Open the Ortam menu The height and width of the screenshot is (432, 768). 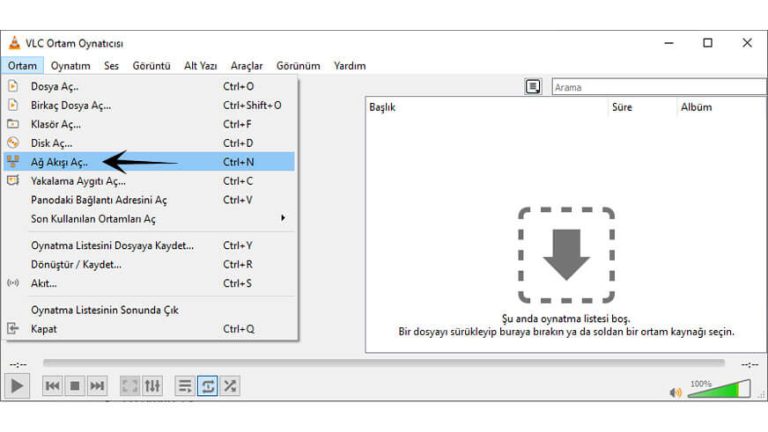pos(22,66)
